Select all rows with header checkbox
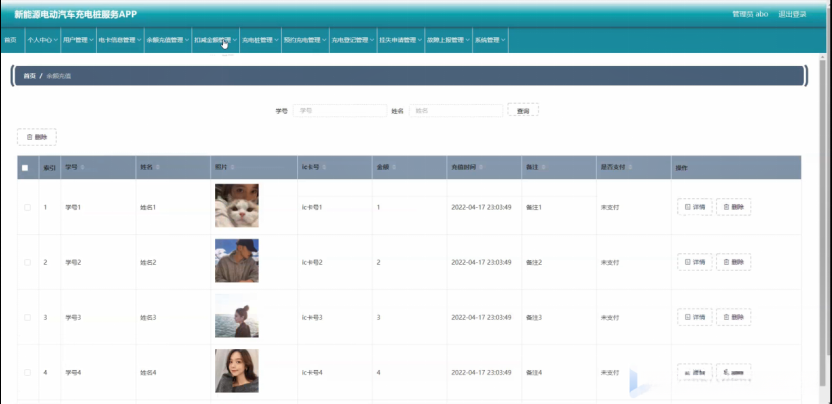This screenshot has width=832, height=404. click(25, 168)
